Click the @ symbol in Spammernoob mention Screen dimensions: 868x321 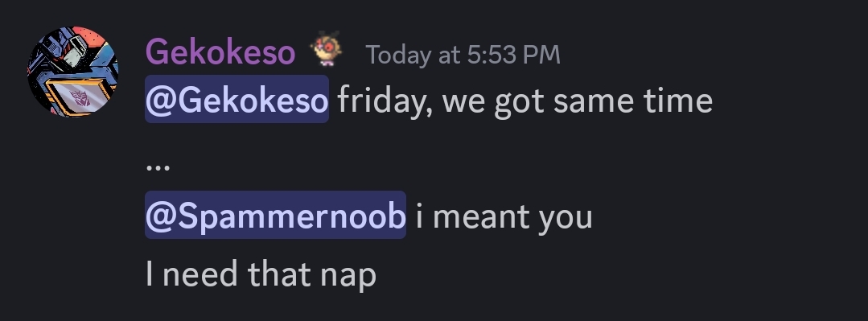(x=161, y=216)
